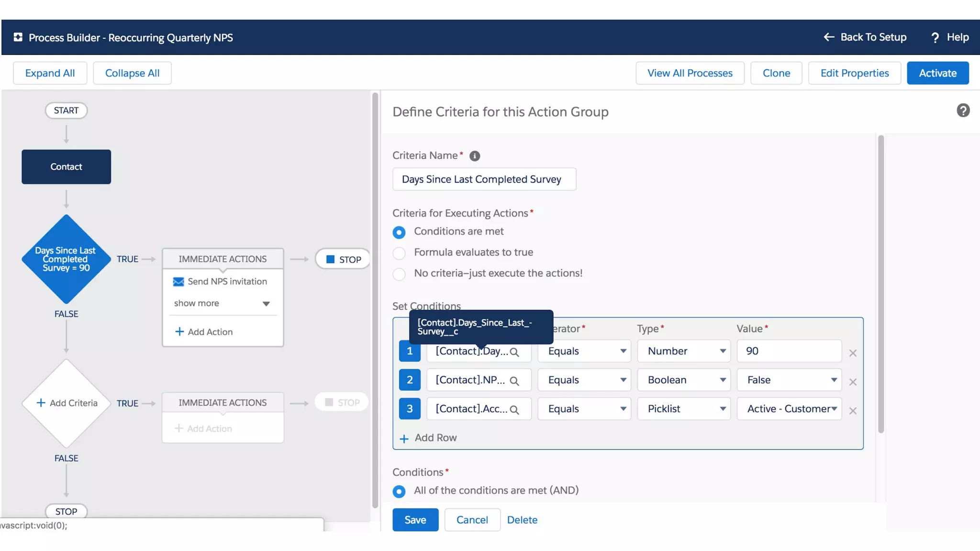Click the Cancel button
This screenshot has width=980, height=551.
[472, 520]
